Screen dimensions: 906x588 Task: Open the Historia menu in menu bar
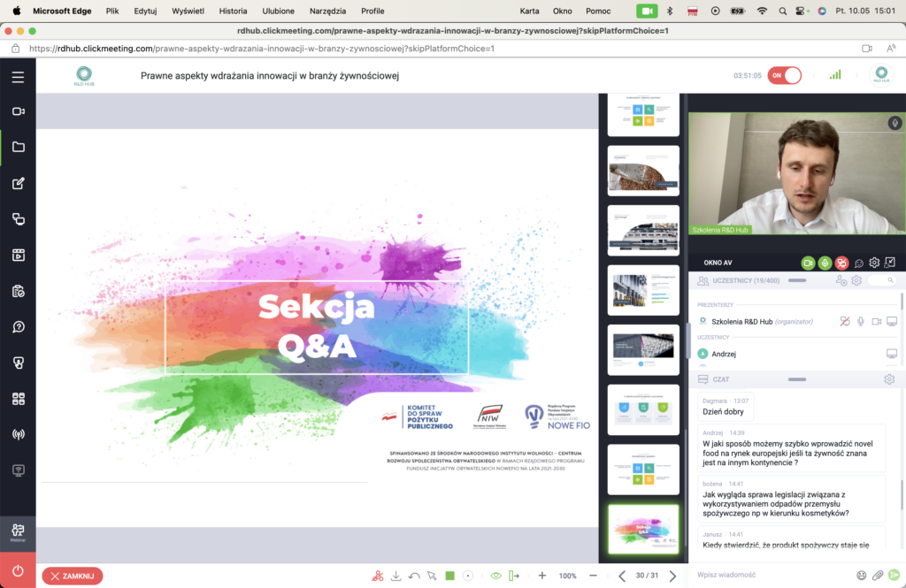tap(233, 11)
